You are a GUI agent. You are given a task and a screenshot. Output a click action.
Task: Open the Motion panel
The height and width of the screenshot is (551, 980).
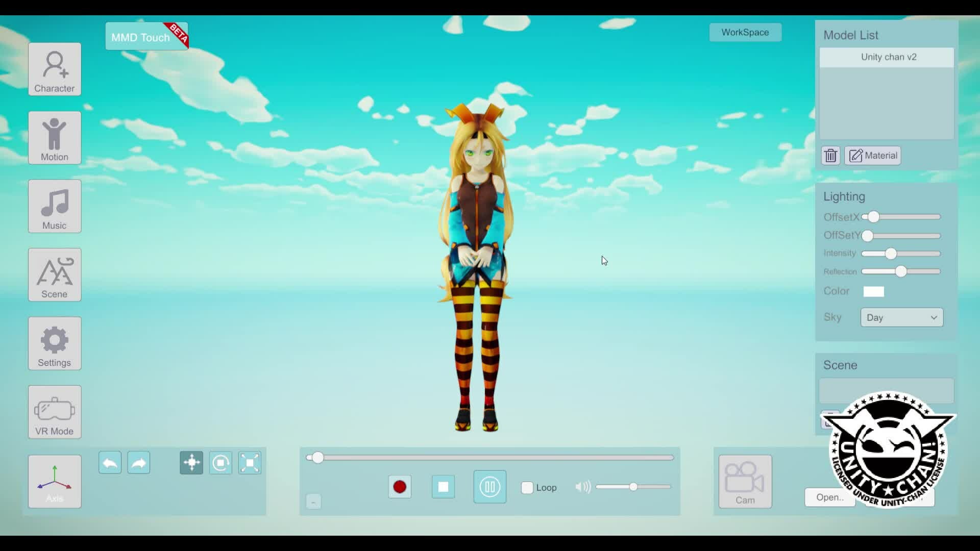click(55, 138)
